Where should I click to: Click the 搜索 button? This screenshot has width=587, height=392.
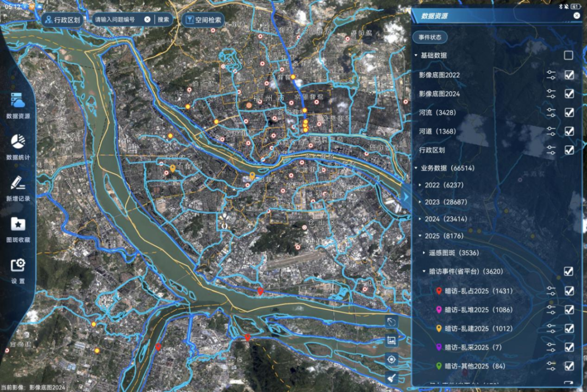pos(163,20)
